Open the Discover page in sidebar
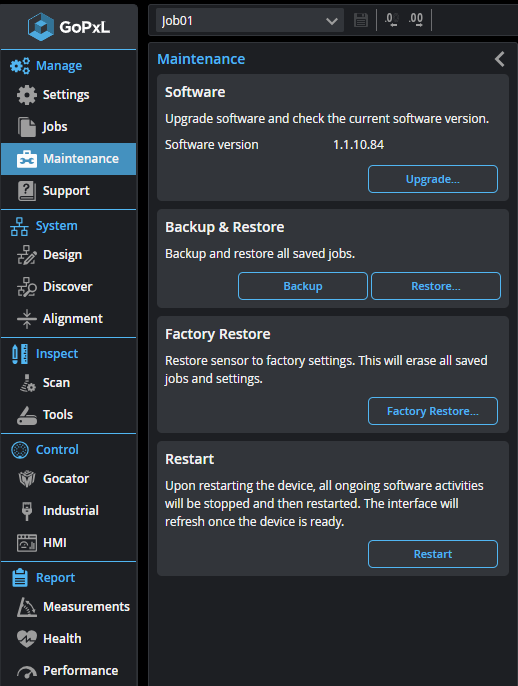Screen dimensions: 518x686 69,287
